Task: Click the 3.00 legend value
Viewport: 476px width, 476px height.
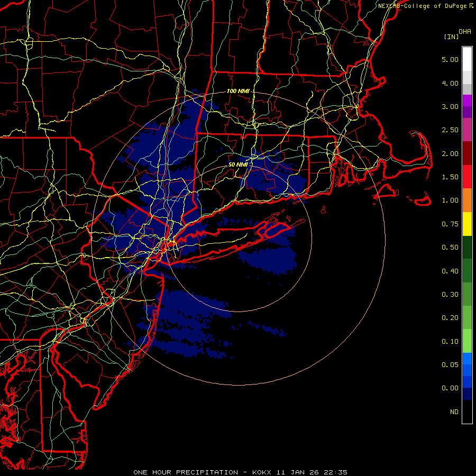Action: [x=450, y=106]
